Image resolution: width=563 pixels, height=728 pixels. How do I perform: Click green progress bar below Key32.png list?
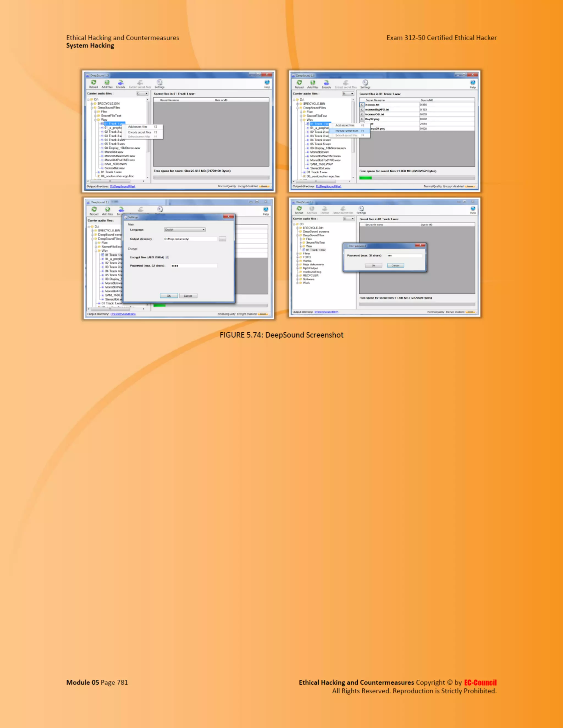tap(365, 178)
